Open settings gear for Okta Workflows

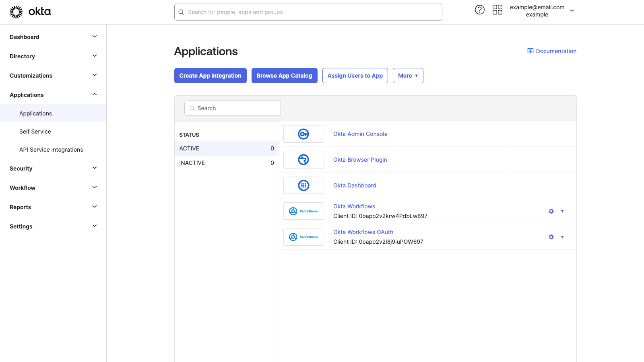point(551,211)
